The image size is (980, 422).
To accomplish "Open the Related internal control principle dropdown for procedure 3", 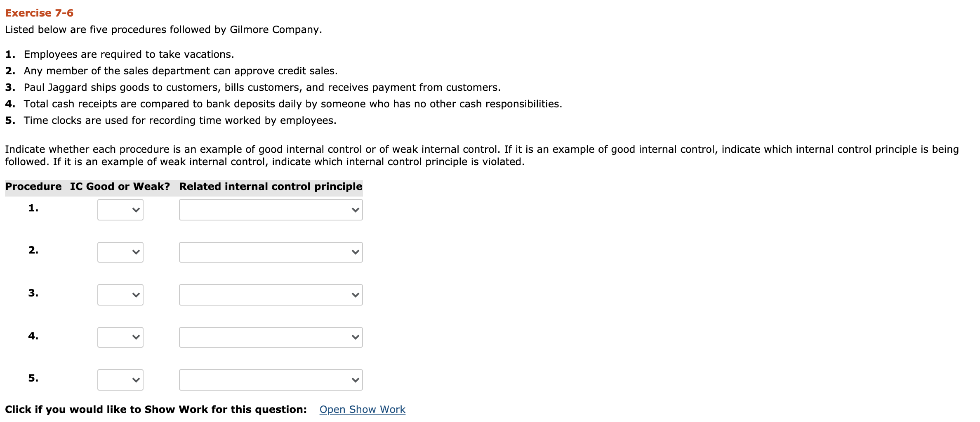I will coord(270,295).
